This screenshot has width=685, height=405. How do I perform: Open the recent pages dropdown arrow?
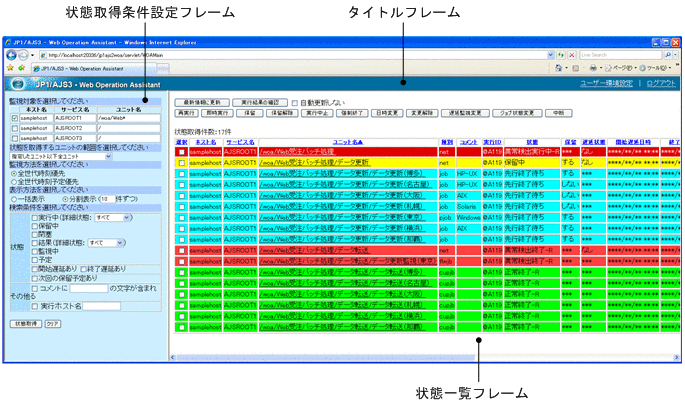(x=32, y=55)
